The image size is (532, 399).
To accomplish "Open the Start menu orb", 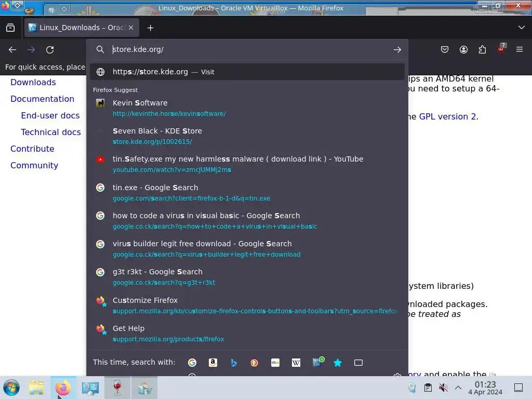I will pos(11,388).
